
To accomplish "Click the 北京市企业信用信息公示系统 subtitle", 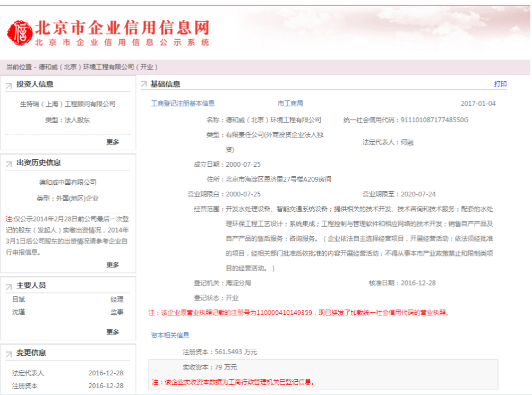I will pyautogui.click(x=122, y=42).
